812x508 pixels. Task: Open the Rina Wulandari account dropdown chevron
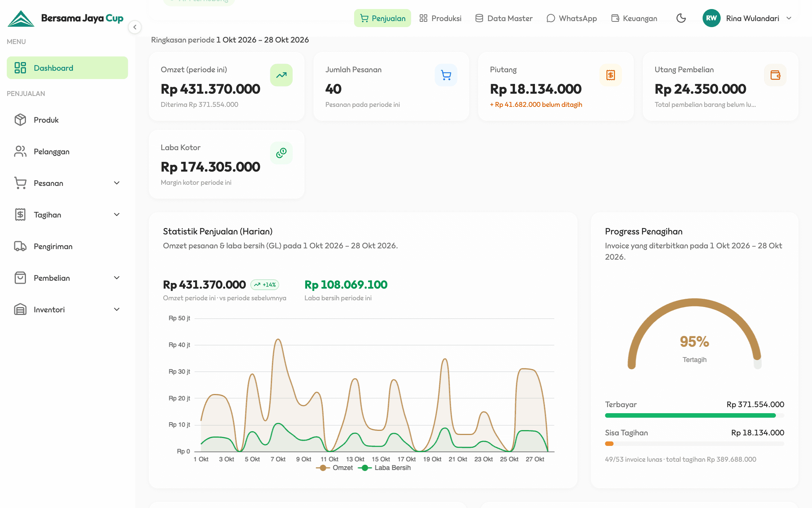pyautogui.click(x=789, y=18)
